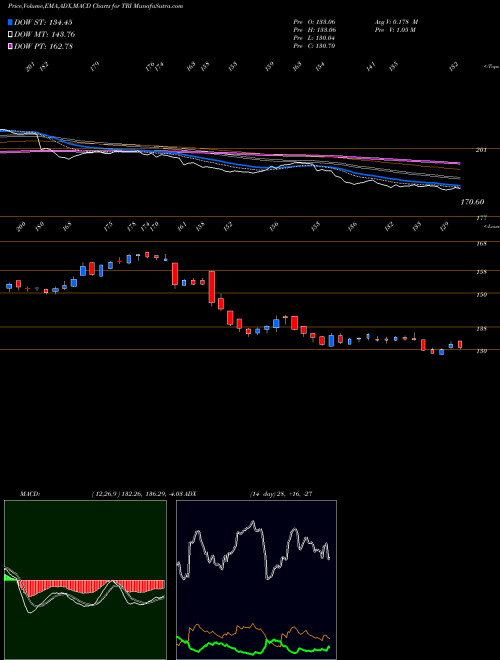Click the MACD (12,26,9) values text
The image size is (500, 660).
coord(138,494)
